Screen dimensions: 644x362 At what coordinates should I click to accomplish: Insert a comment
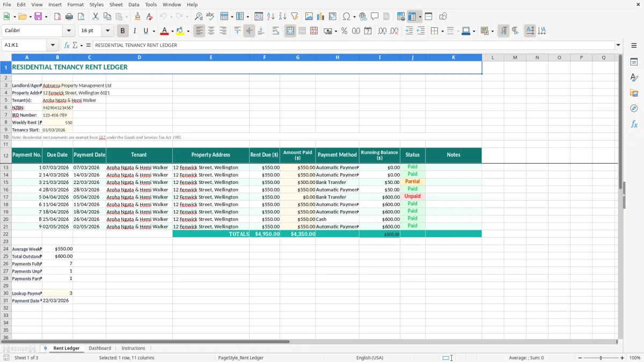coord(375,17)
